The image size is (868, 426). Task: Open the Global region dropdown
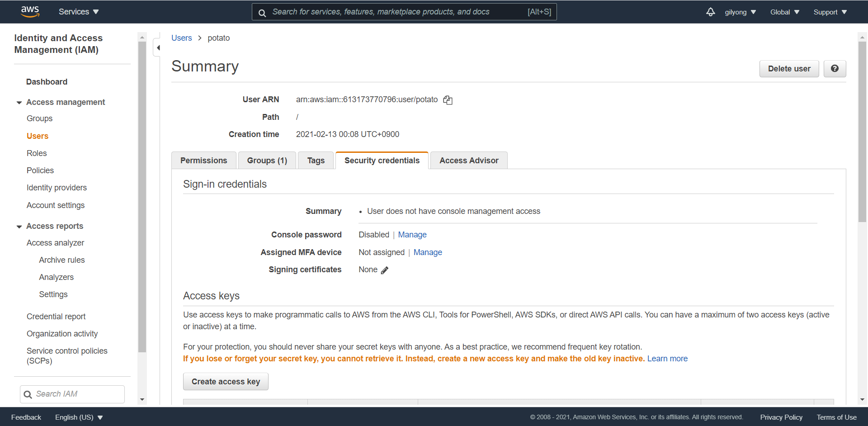coord(785,12)
